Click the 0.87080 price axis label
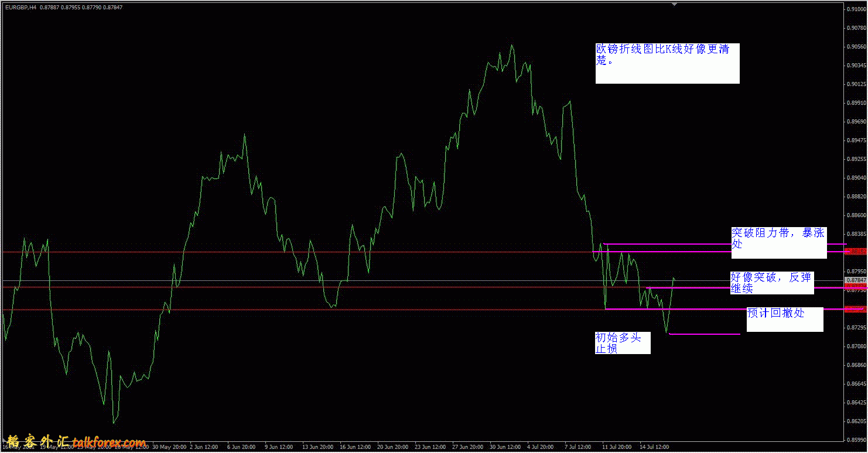Viewport: 868px width, 453px height. click(x=856, y=346)
